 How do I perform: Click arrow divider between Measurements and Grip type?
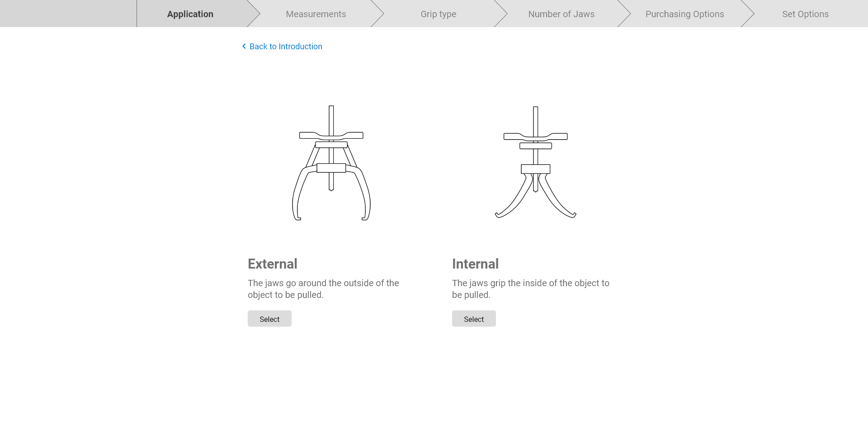(x=377, y=14)
